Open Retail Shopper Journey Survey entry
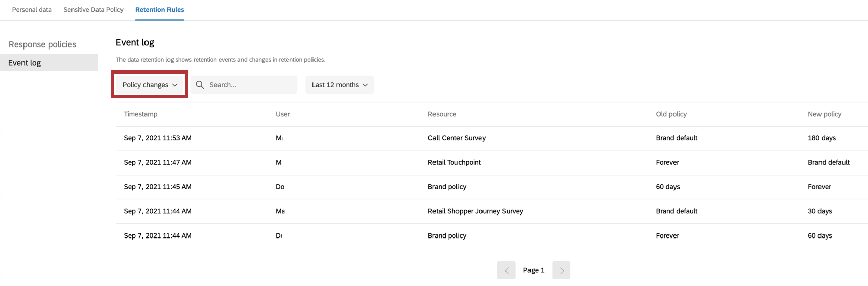 pos(475,211)
